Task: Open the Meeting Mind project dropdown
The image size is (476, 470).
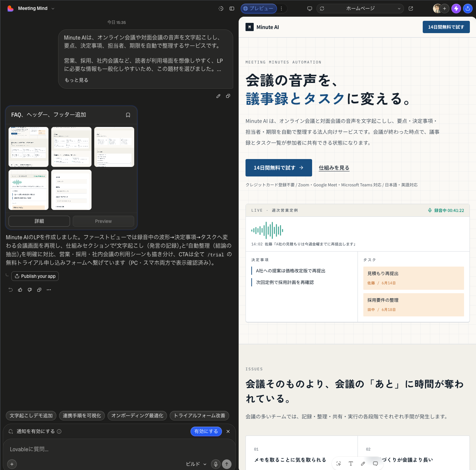Action: pos(36,9)
